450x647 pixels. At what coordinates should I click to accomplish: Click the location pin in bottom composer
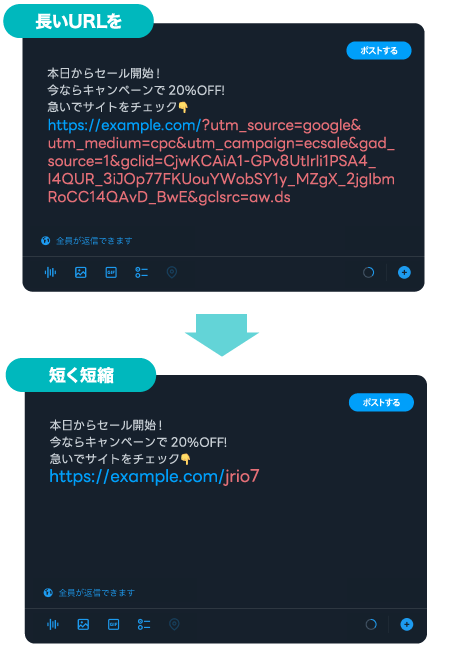click(174, 624)
